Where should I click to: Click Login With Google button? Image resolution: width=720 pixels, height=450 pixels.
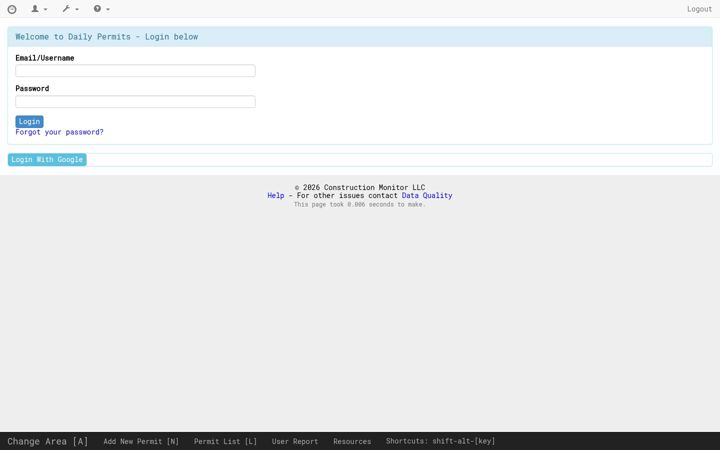47,160
